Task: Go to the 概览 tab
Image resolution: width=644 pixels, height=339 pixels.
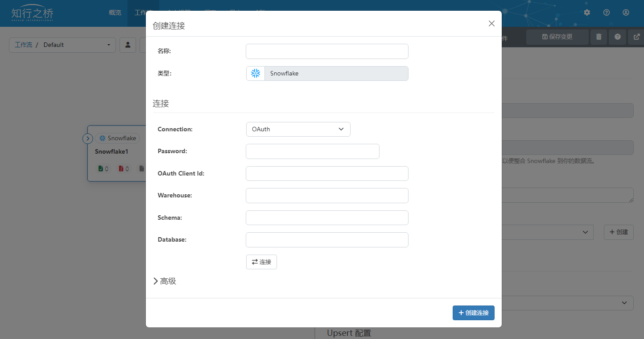Action: coord(115,13)
